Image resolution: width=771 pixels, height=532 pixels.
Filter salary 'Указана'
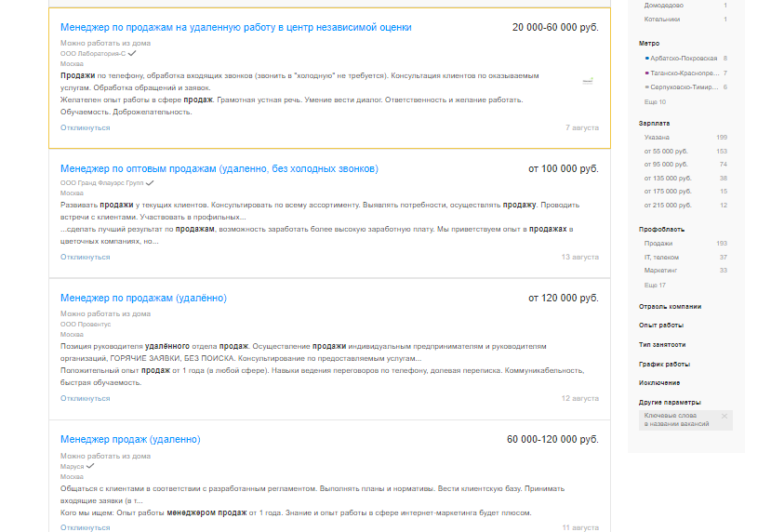[x=657, y=137]
